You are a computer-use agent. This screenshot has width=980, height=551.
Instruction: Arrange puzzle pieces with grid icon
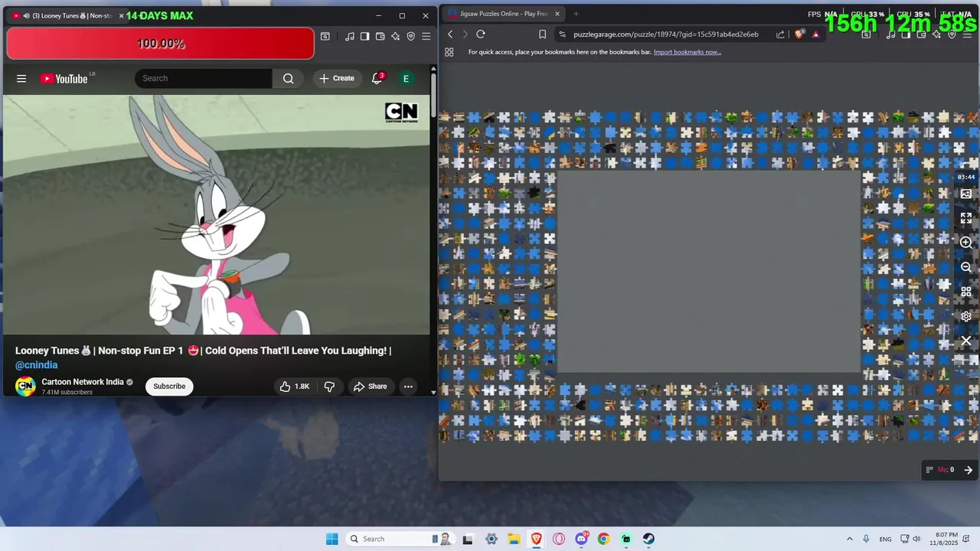(966, 292)
